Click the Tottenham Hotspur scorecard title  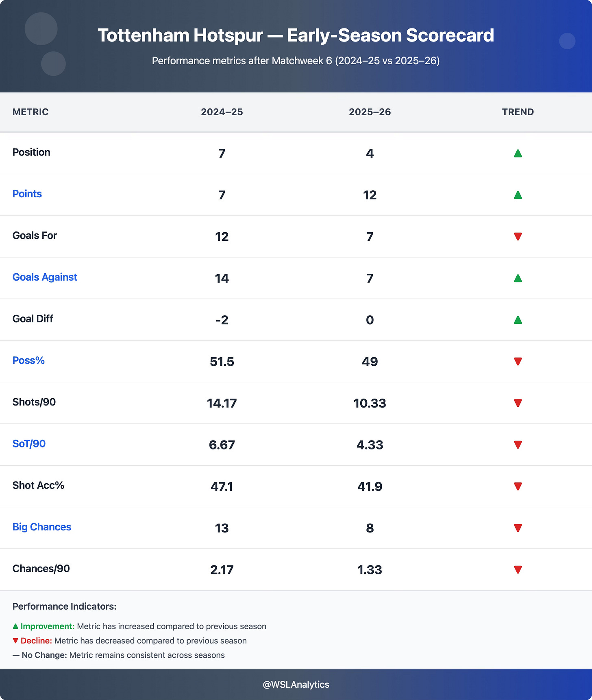pyautogui.click(x=296, y=35)
